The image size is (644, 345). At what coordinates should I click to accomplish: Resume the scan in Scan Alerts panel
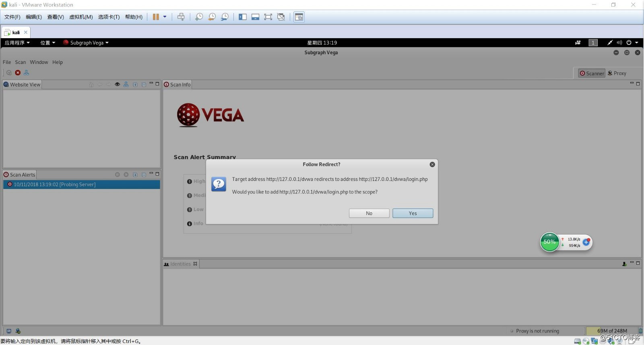click(126, 175)
